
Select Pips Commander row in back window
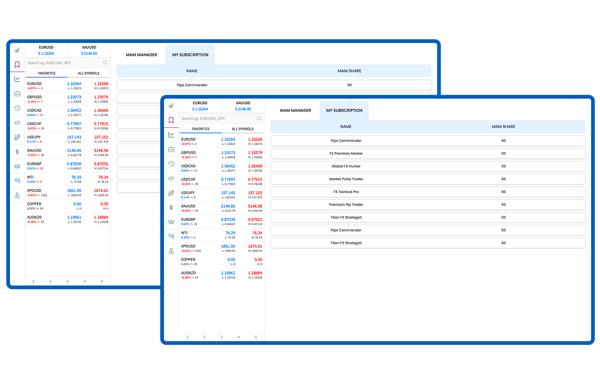click(274, 85)
